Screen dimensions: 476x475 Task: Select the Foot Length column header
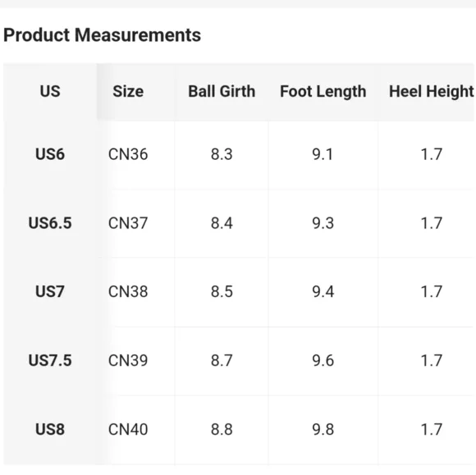(323, 91)
